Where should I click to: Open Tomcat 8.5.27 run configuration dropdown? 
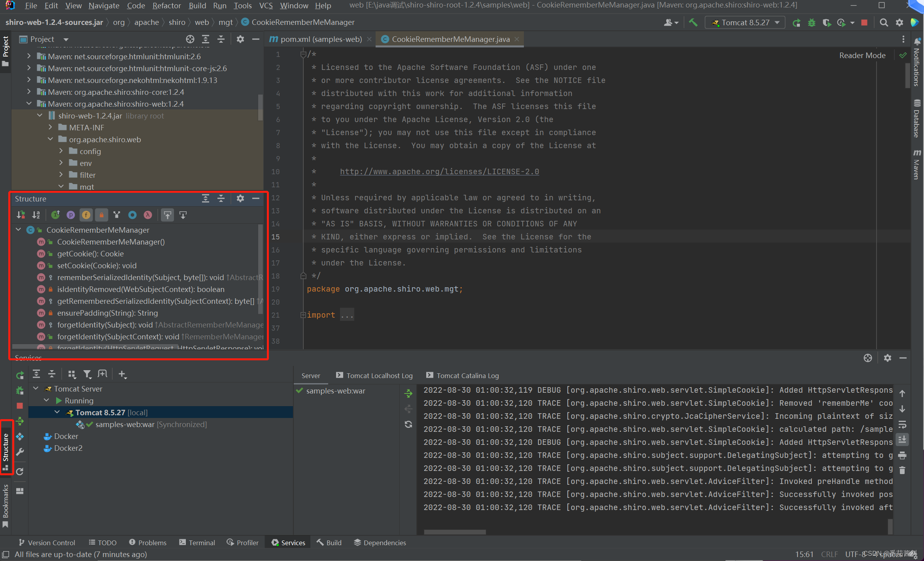[x=745, y=23]
